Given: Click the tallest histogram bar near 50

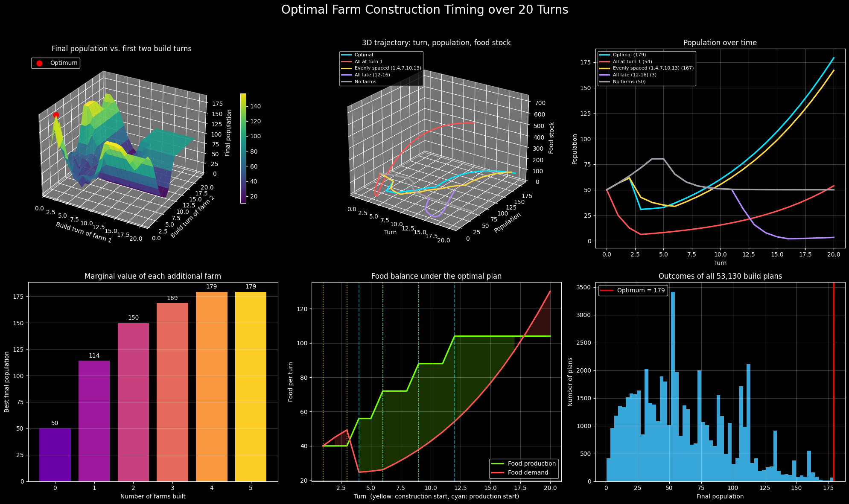Looking at the screenshot, I should tap(673, 387).
